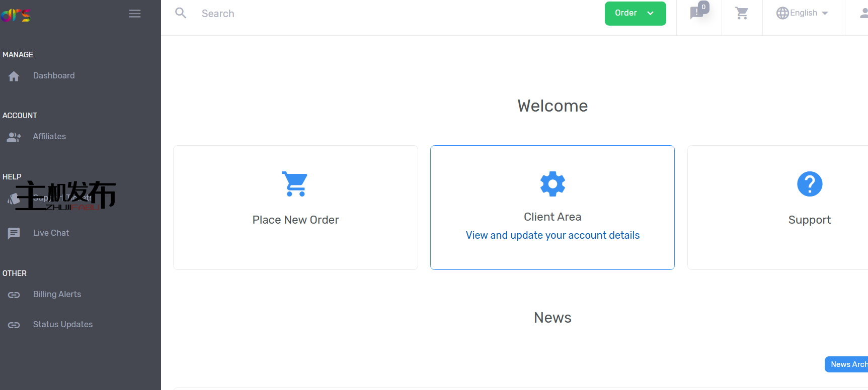This screenshot has width=868, height=390.
Task: Open Affiliates from sidebar
Action: pos(49,137)
